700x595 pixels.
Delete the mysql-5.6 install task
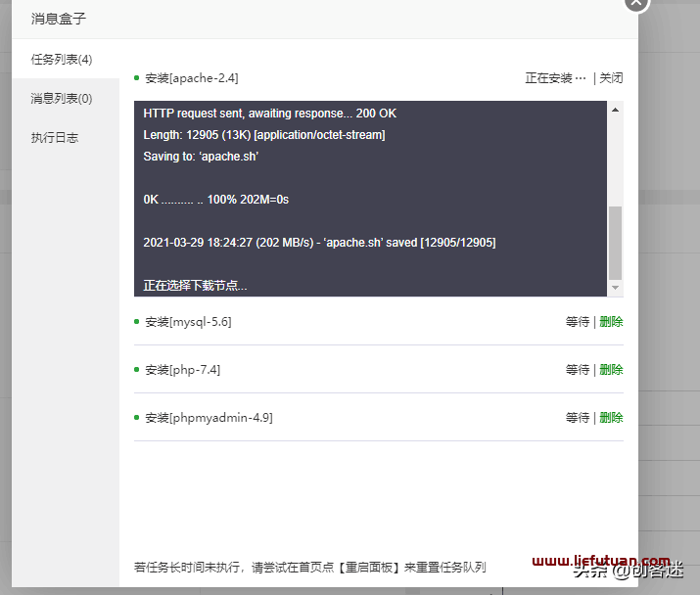(611, 322)
